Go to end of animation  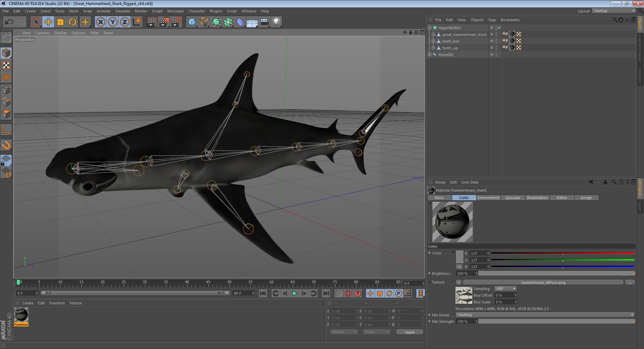(x=326, y=293)
